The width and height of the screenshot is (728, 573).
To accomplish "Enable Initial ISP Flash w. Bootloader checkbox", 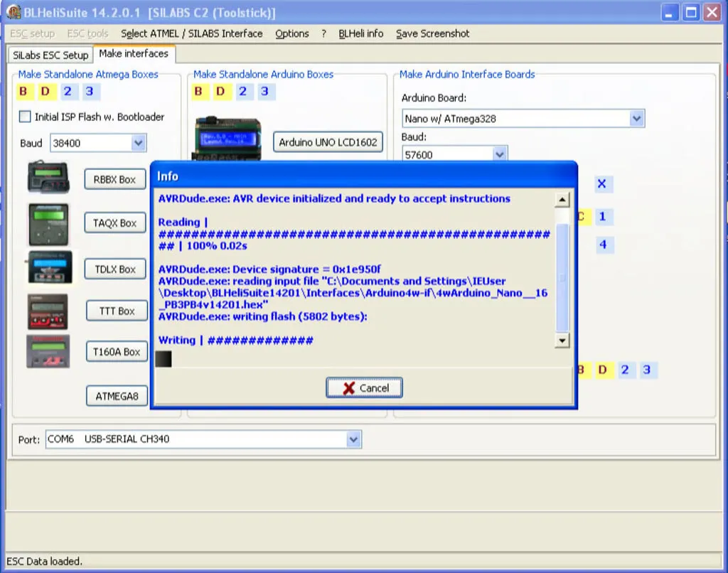I will [x=25, y=117].
